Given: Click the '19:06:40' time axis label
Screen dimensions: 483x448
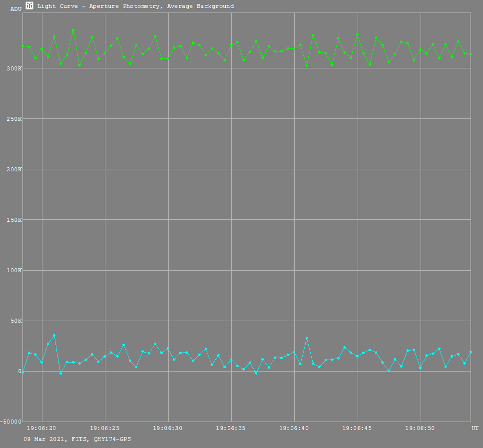Looking at the screenshot, I should [294, 429].
